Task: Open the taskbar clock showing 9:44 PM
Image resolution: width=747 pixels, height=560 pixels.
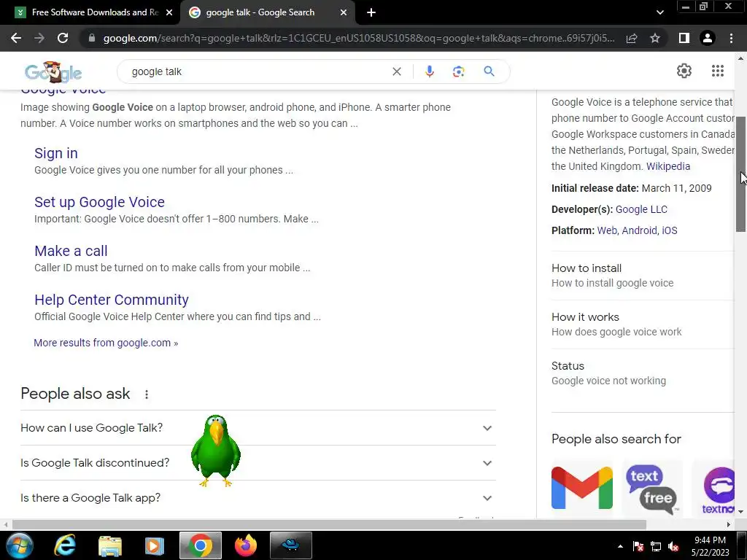Action: click(x=710, y=546)
